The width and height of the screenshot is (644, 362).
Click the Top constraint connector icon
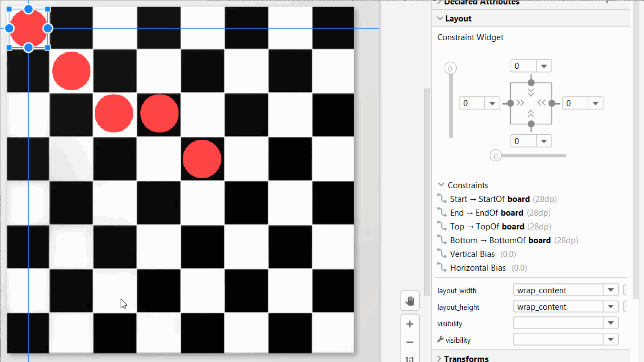(x=442, y=226)
